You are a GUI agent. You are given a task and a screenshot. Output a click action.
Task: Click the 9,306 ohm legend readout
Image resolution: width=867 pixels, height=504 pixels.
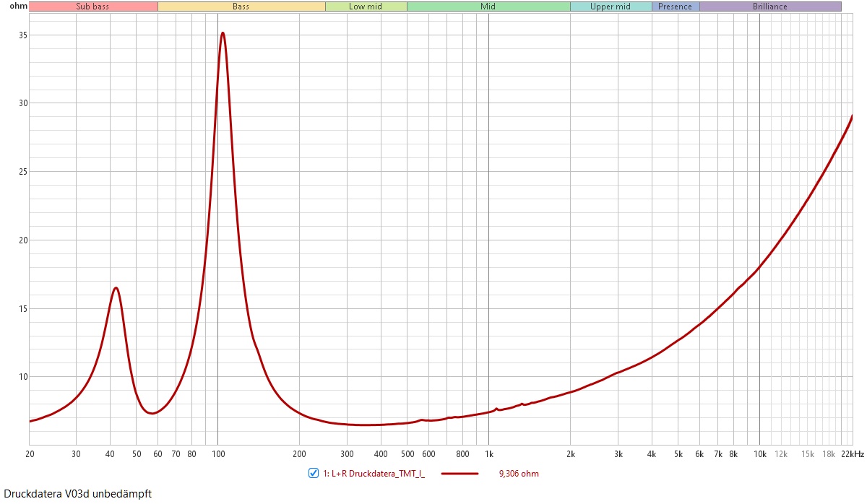[519, 474]
